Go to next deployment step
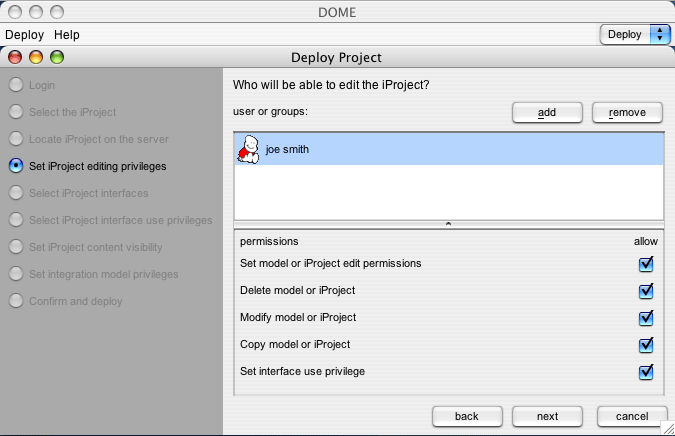The height and width of the screenshot is (436, 675). pos(547,416)
